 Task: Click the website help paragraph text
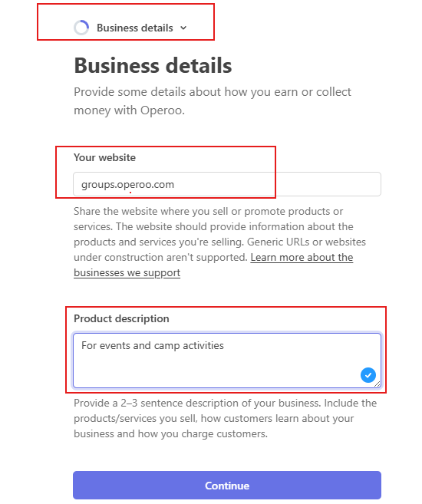tap(219, 242)
